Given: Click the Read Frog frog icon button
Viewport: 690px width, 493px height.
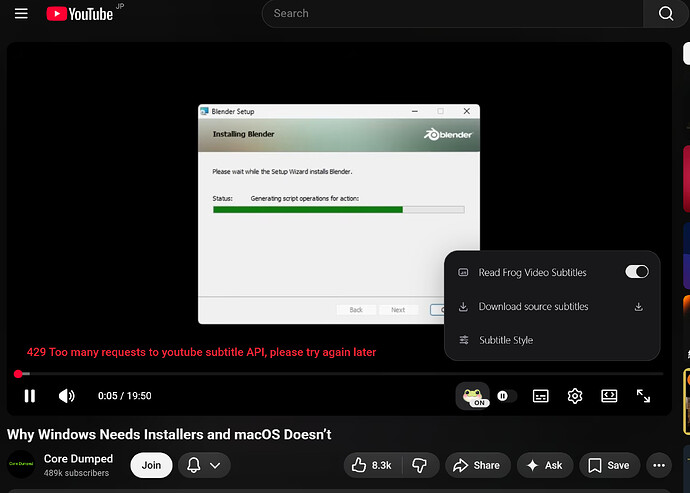Looking at the screenshot, I should 473,396.
